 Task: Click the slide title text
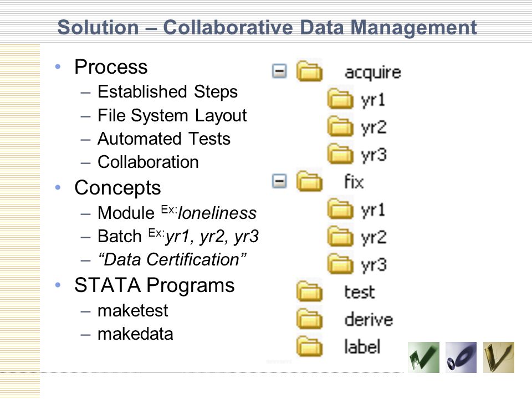point(267,28)
